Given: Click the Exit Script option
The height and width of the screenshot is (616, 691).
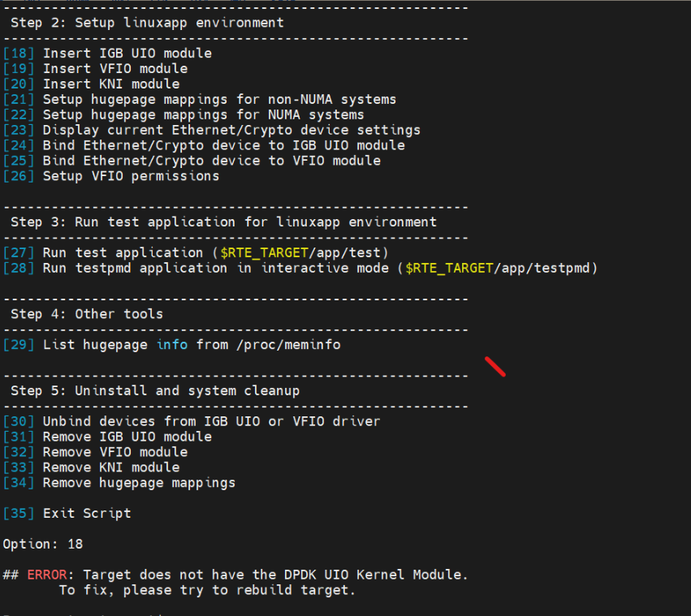Looking at the screenshot, I should pyautogui.click(x=86, y=514).
